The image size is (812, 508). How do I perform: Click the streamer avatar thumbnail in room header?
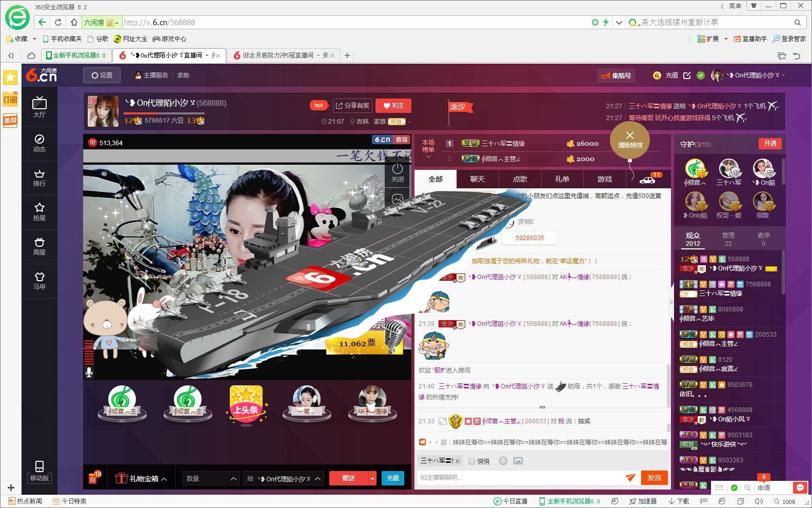pos(103,111)
